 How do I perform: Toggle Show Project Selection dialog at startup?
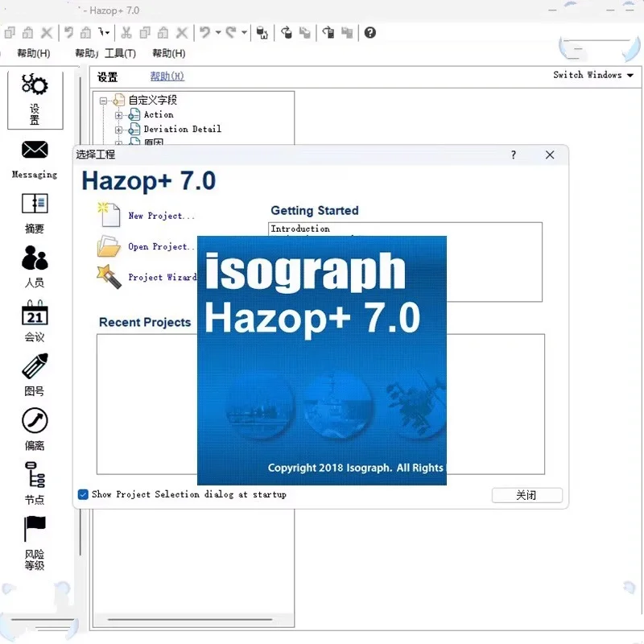(83, 494)
